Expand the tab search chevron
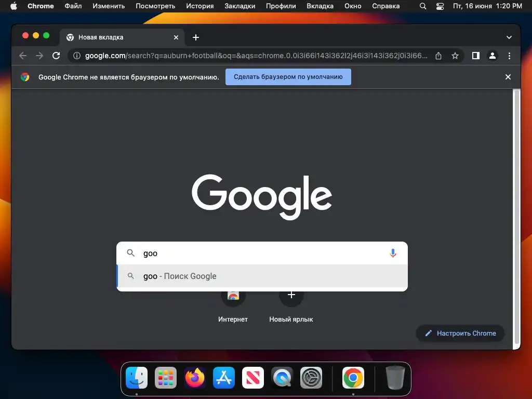 509,37
